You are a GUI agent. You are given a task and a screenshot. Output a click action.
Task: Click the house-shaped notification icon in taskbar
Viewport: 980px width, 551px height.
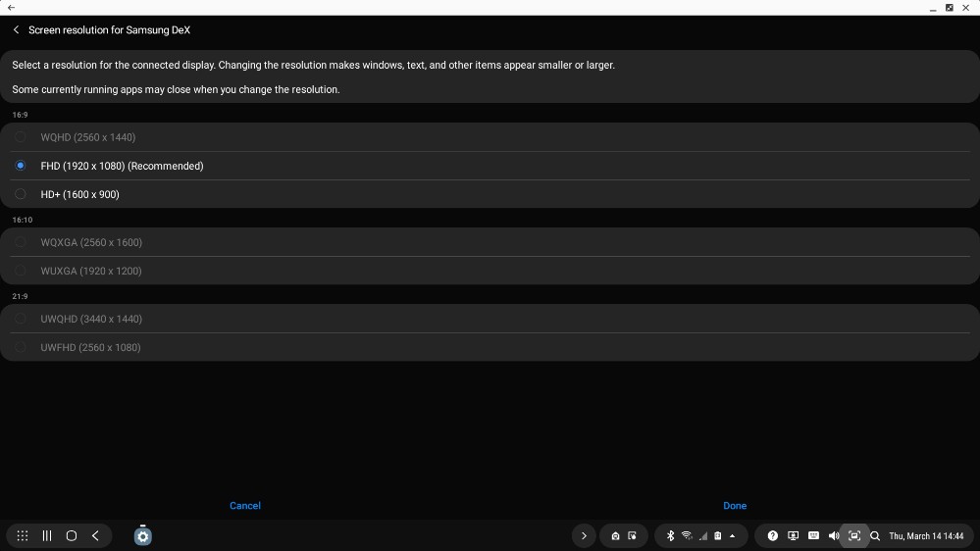(615, 536)
